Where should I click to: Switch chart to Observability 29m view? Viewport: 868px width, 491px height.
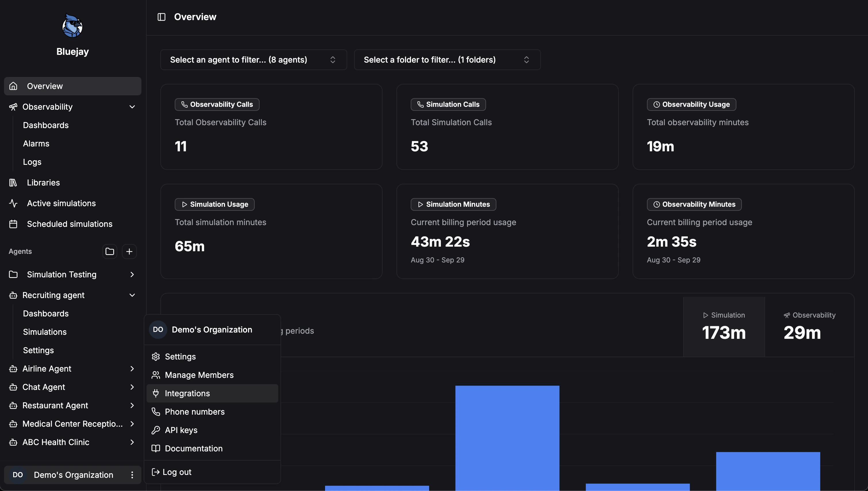tap(809, 326)
